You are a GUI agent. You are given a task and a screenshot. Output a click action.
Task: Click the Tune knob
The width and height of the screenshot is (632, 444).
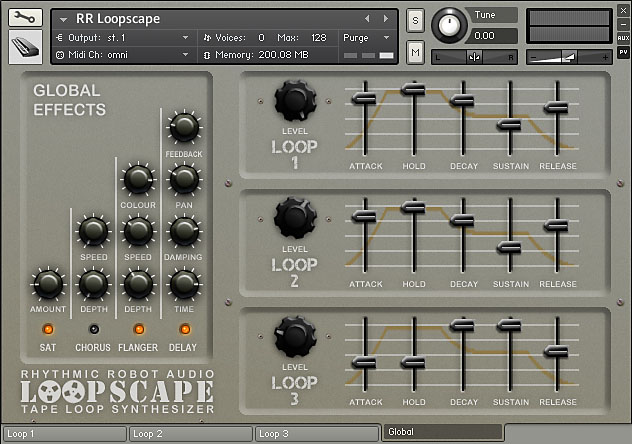click(x=449, y=25)
